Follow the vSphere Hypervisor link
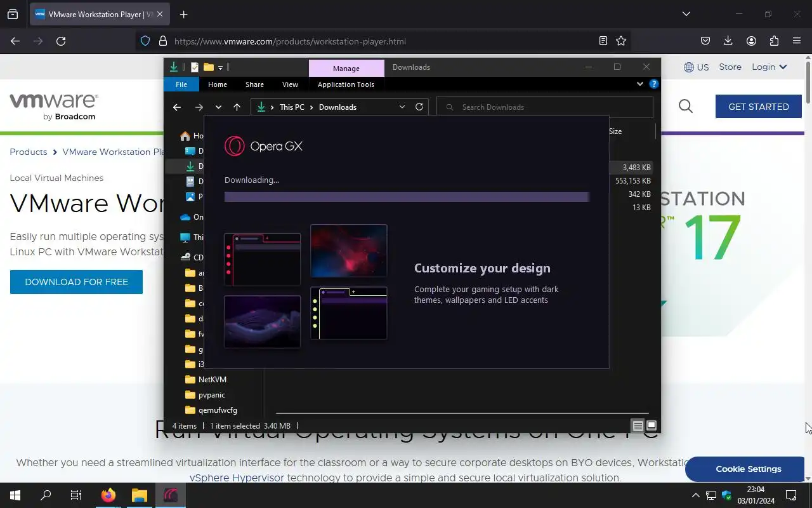Image resolution: width=812 pixels, height=508 pixels. [x=237, y=478]
